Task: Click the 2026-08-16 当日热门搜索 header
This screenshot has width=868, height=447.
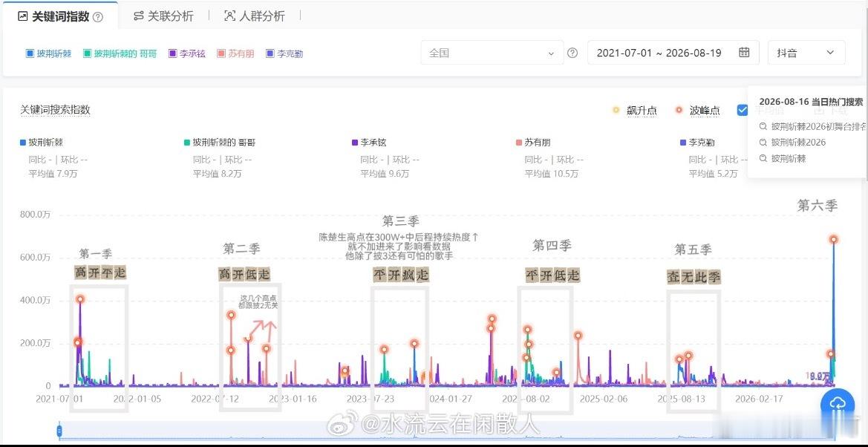Action: coord(811,102)
